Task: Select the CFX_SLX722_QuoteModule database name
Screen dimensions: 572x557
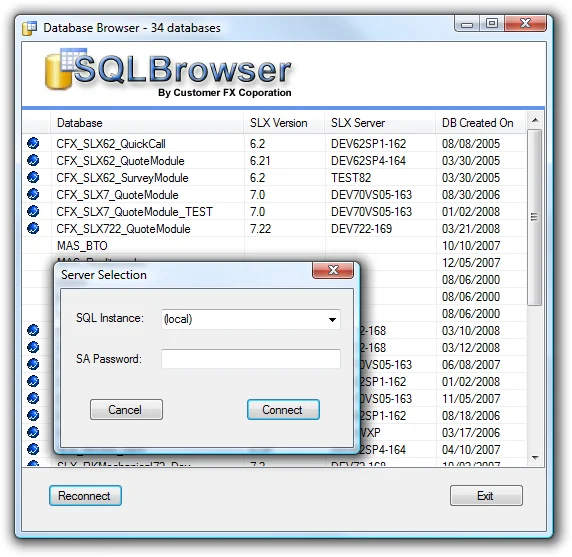Action: click(x=123, y=229)
